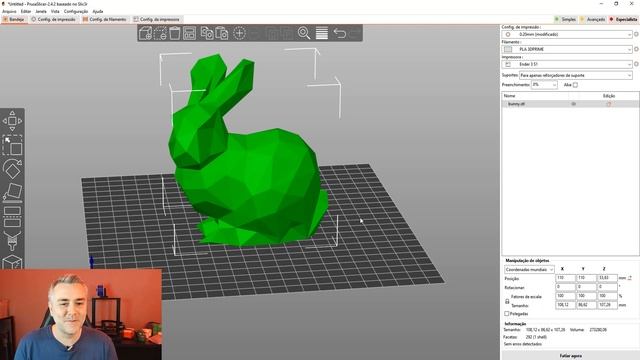
Task: Click the Posição Z input field
Action: click(x=607, y=278)
